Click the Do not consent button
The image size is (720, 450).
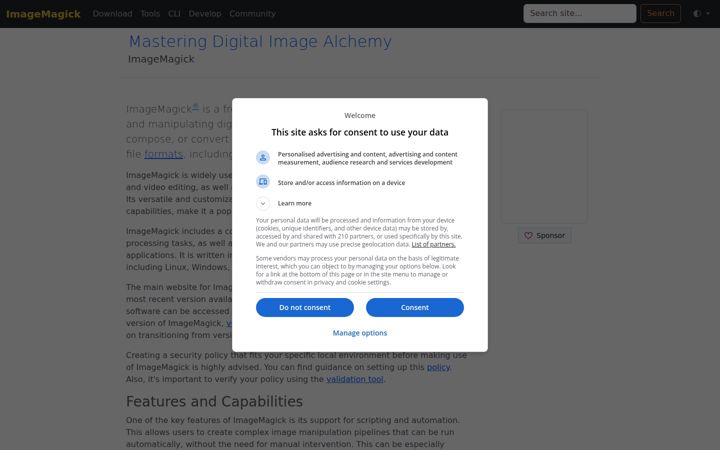(305, 307)
